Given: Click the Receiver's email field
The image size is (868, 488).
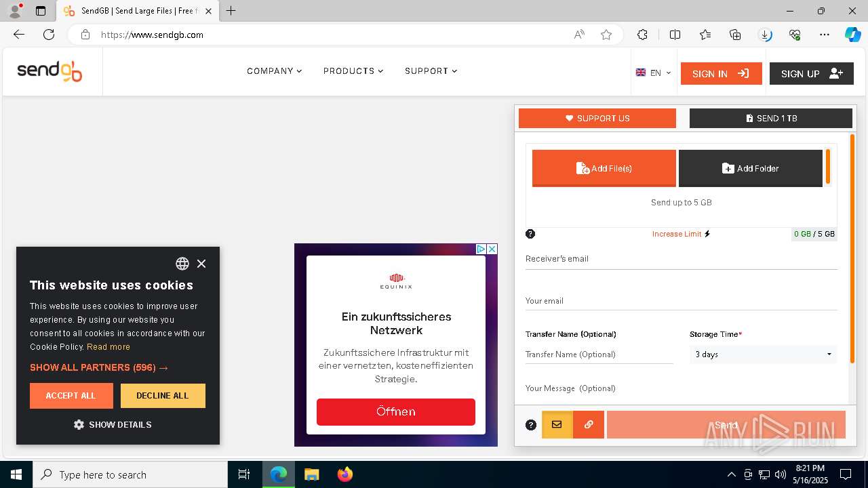Looking at the screenshot, I should 682,259.
